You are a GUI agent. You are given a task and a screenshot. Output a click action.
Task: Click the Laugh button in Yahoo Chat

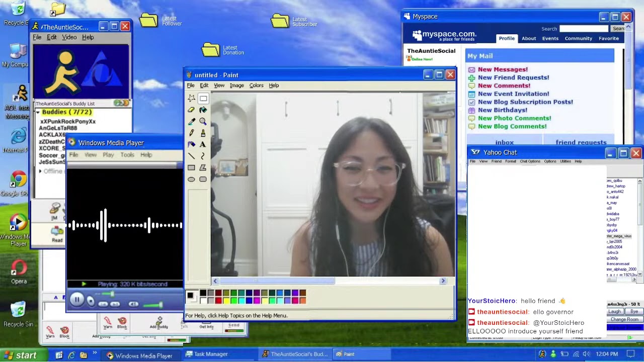pyautogui.click(x=614, y=312)
